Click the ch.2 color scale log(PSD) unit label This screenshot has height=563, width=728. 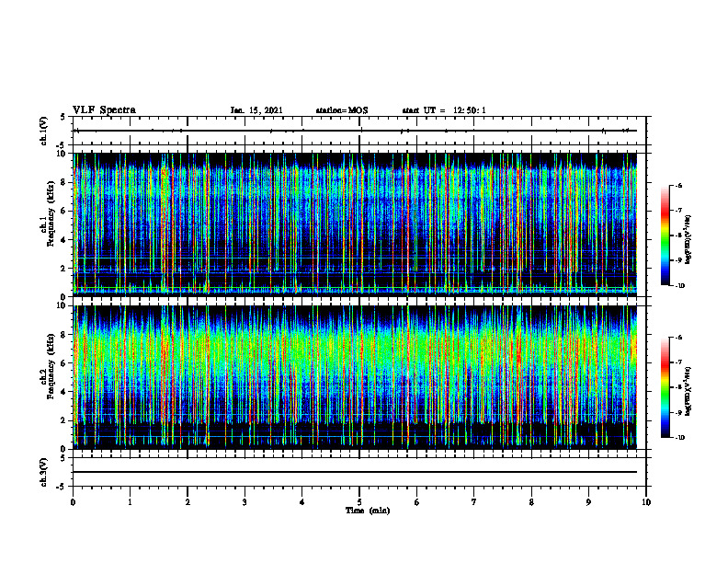pos(688,391)
